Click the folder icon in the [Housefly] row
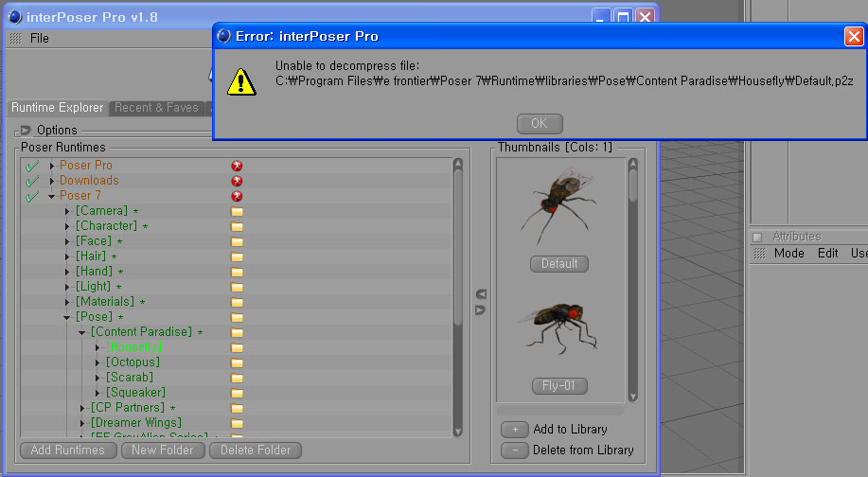Screen dimensions: 868x477 pyautogui.click(x=237, y=347)
